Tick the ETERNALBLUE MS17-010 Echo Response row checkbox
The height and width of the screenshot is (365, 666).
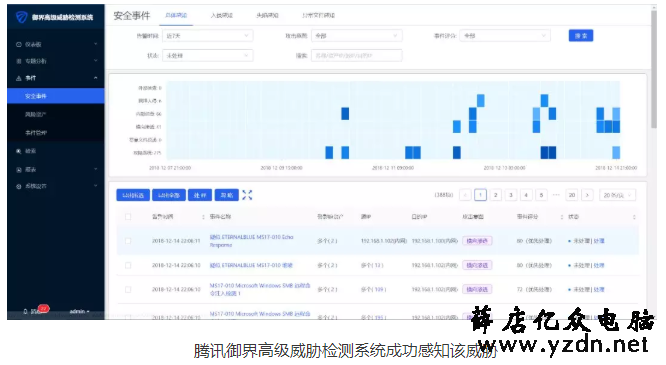(x=128, y=241)
